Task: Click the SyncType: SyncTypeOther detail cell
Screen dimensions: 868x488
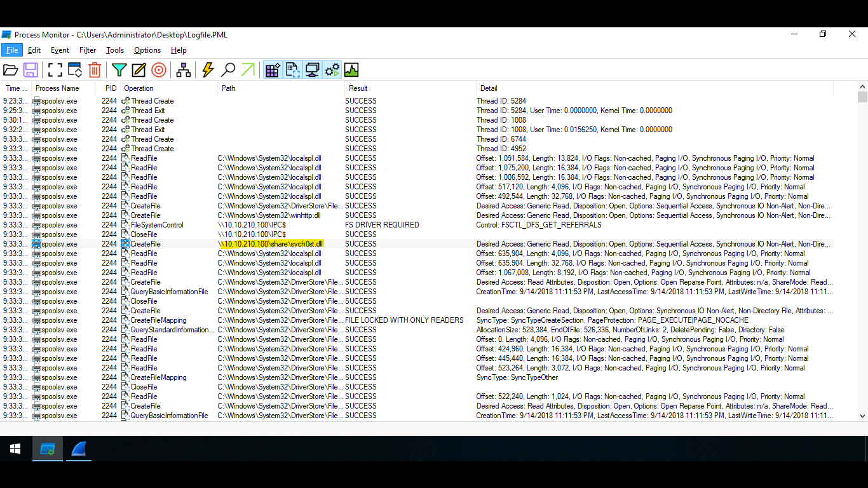Action: (517, 377)
